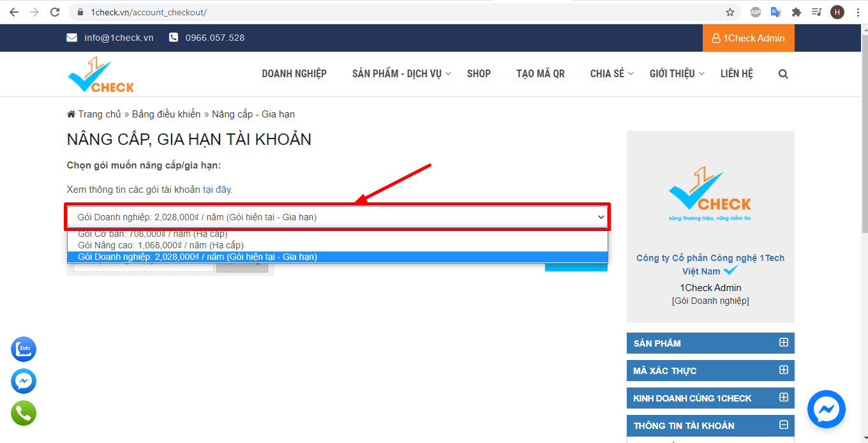The image size is (868, 443).
Task: Expand KINH DOANH CÙNG 1CHECK section
Action: pos(710,398)
